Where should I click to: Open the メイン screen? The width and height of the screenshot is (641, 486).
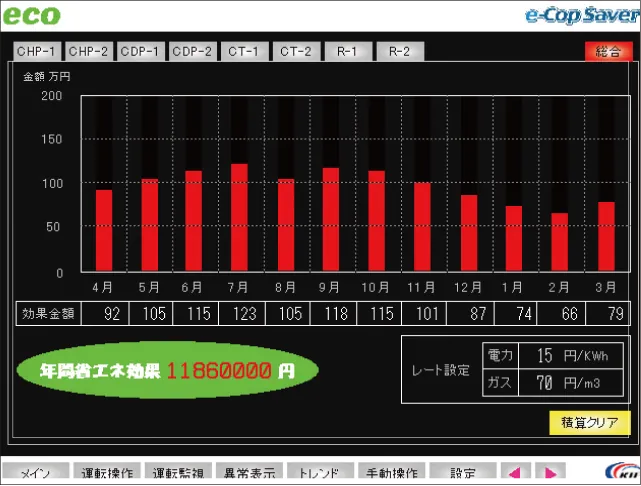(36, 472)
